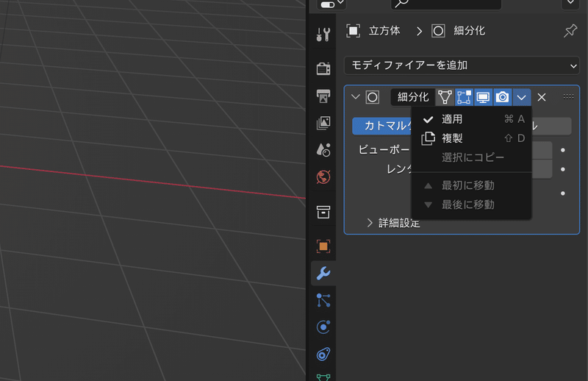Open the Collection properties tab
This screenshot has height=381, width=588.
(323, 212)
